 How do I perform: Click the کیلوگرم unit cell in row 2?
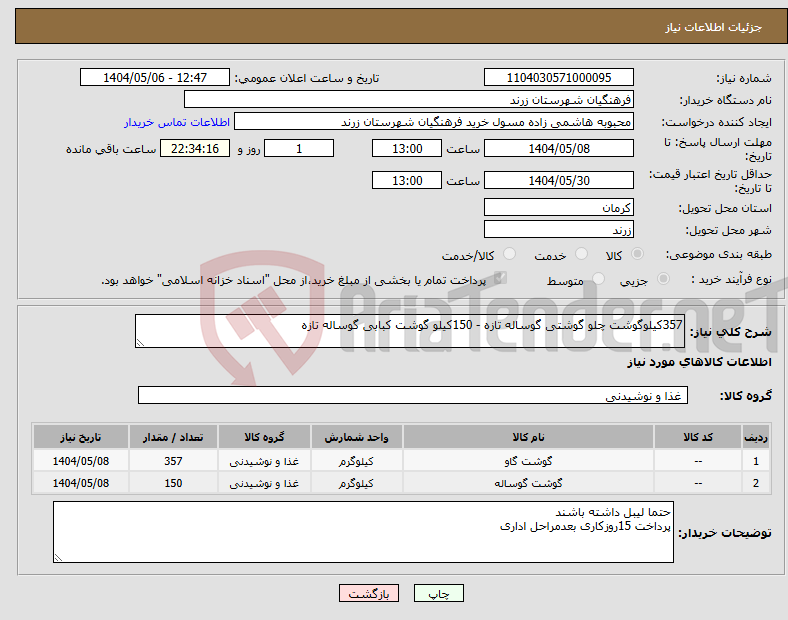356,483
